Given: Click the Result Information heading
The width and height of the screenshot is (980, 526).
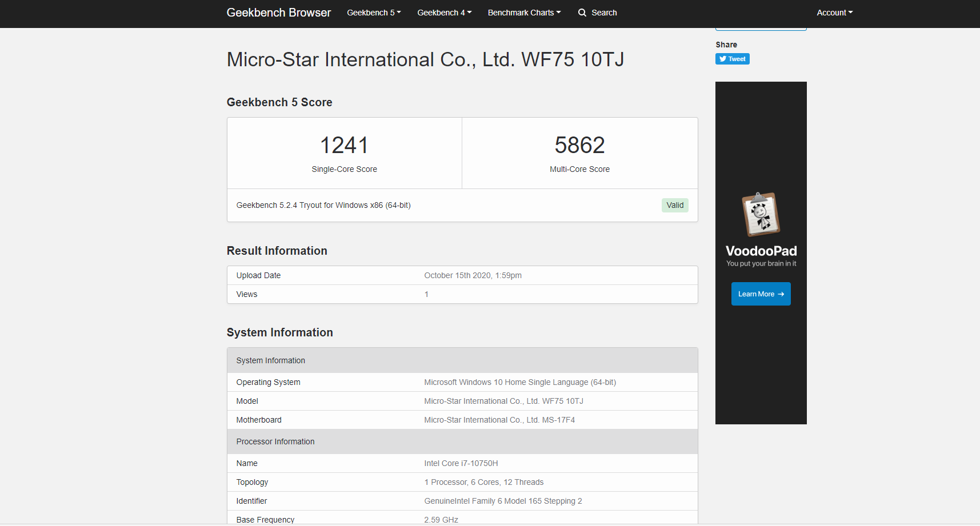Looking at the screenshot, I should pos(277,251).
